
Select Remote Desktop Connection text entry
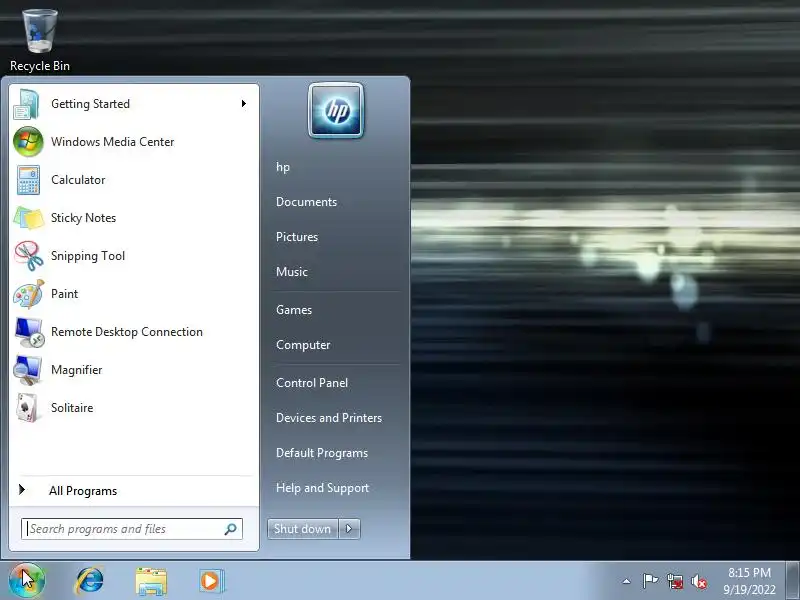127,332
